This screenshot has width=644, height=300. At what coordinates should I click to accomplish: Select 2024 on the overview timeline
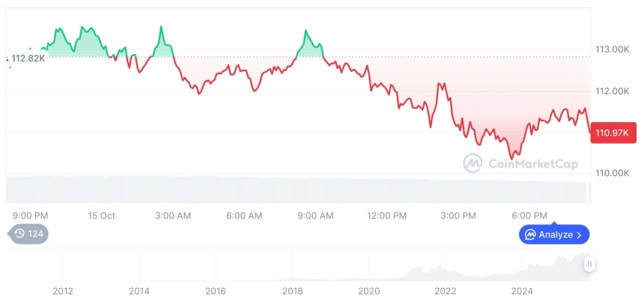522,290
